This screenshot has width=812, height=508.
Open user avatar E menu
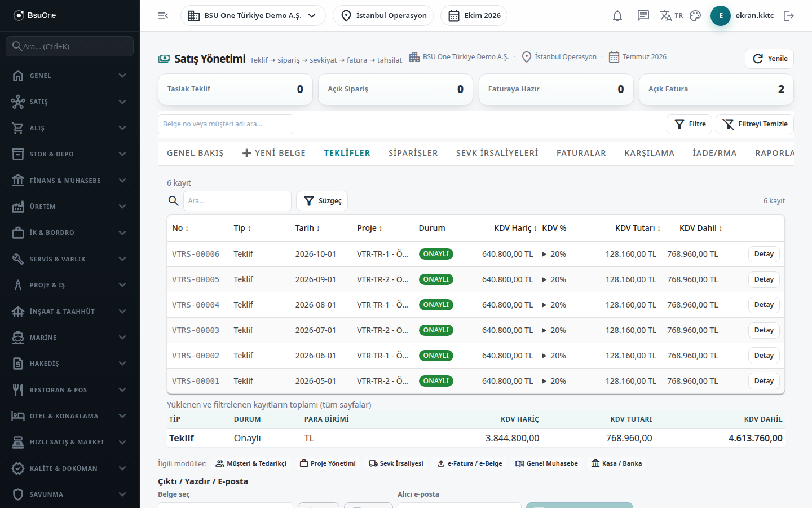[x=721, y=16]
